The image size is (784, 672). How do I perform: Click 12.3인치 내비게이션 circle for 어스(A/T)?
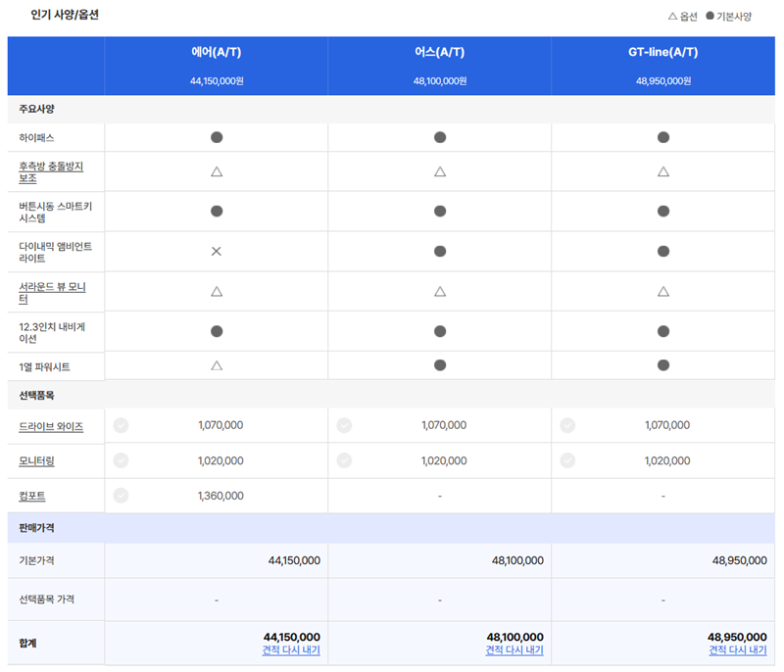coord(440,331)
